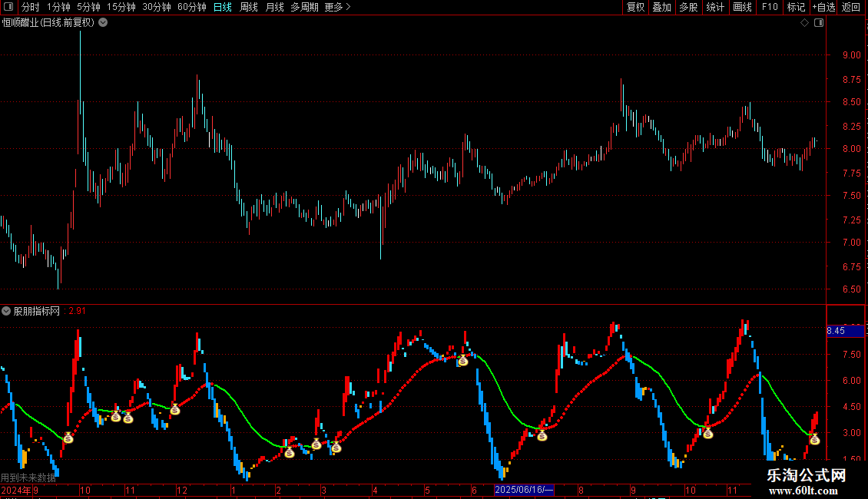
Task: Click the 2024年 label on the time axis
Action: [x=16, y=490]
